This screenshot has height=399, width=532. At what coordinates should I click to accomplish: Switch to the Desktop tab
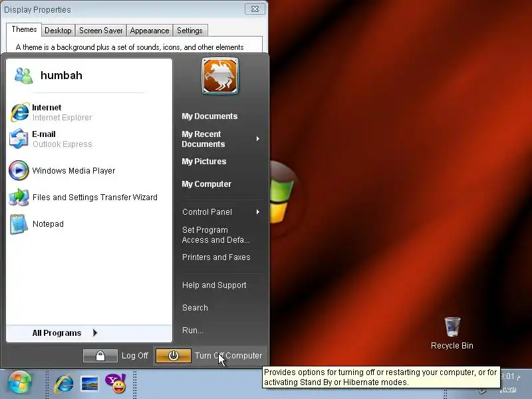tap(58, 31)
